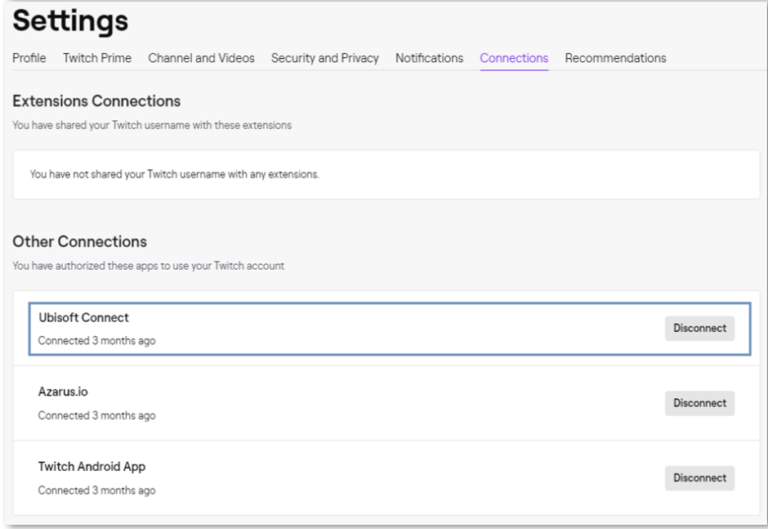
Task: Click connected date under Ubisoft Connect
Action: [x=96, y=341]
